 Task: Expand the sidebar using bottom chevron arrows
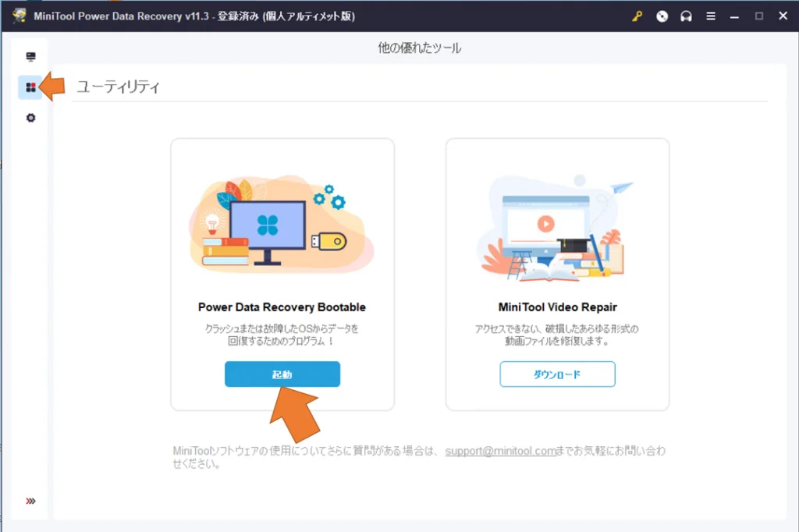point(30,501)
